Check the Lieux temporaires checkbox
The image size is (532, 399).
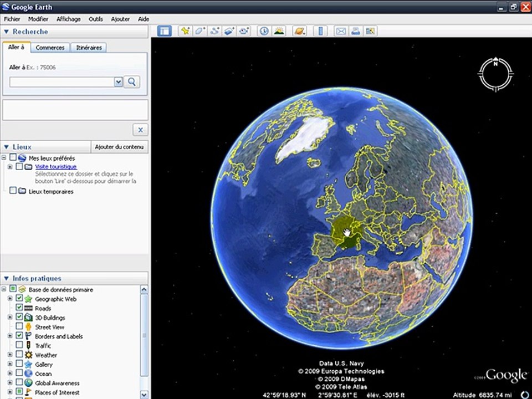tap(13, 190)
